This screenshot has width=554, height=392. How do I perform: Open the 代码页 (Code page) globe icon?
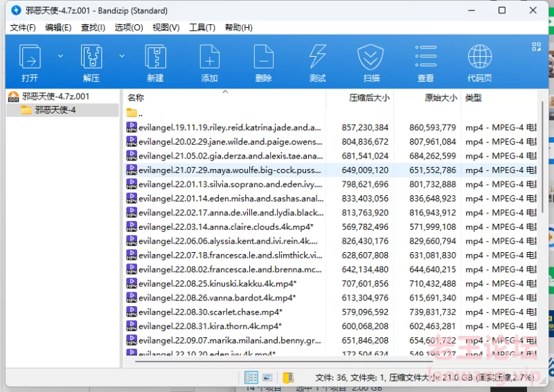click(x=479, y=57)
